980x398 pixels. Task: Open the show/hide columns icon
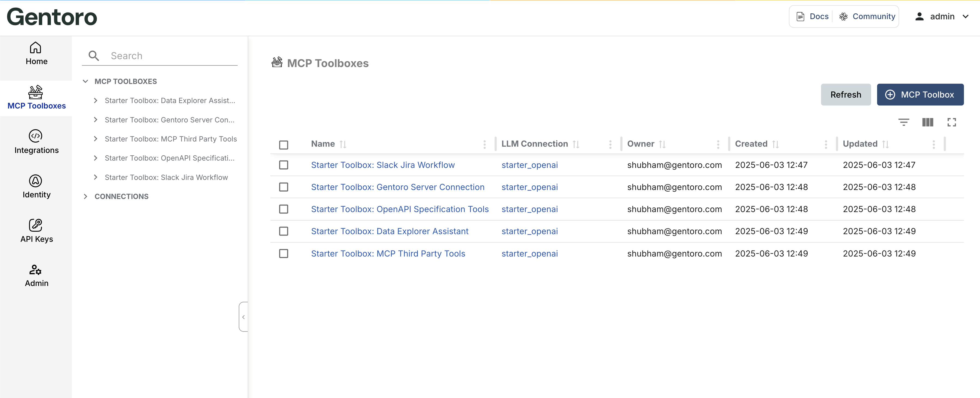(x=927, y=122)
